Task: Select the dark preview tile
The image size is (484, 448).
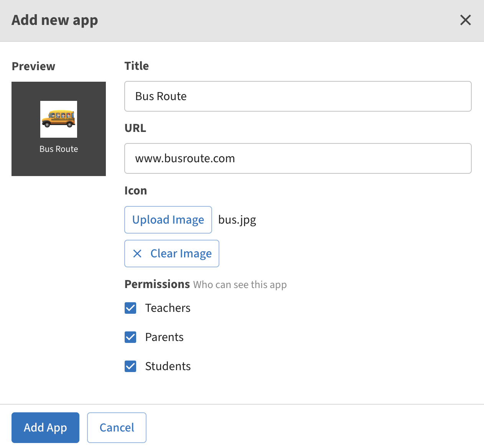Action: [x=23, y=165]
